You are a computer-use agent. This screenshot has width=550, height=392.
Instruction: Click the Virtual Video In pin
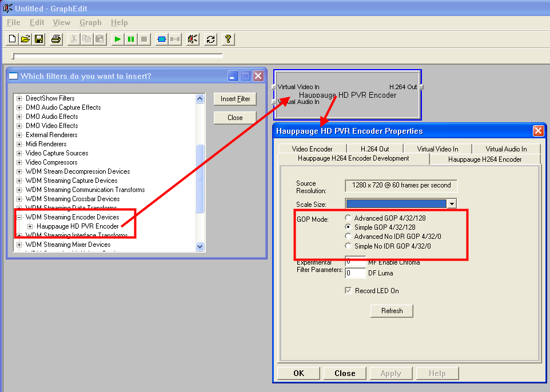[274, 87]
